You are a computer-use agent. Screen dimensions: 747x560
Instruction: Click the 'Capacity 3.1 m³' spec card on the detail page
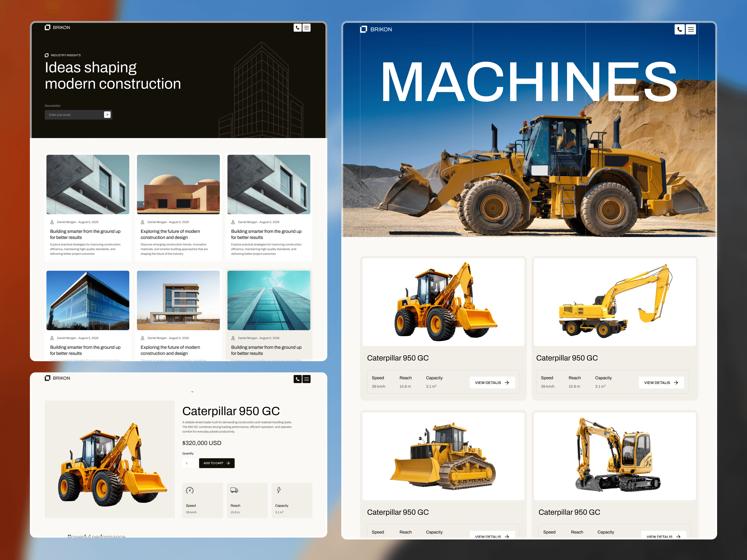pyautogui.click(x=292, y=500)
